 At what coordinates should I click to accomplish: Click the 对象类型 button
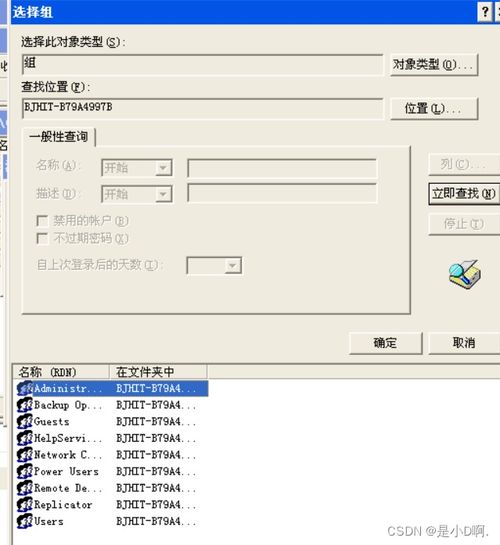pyautogui.click(x=434, y=65)
